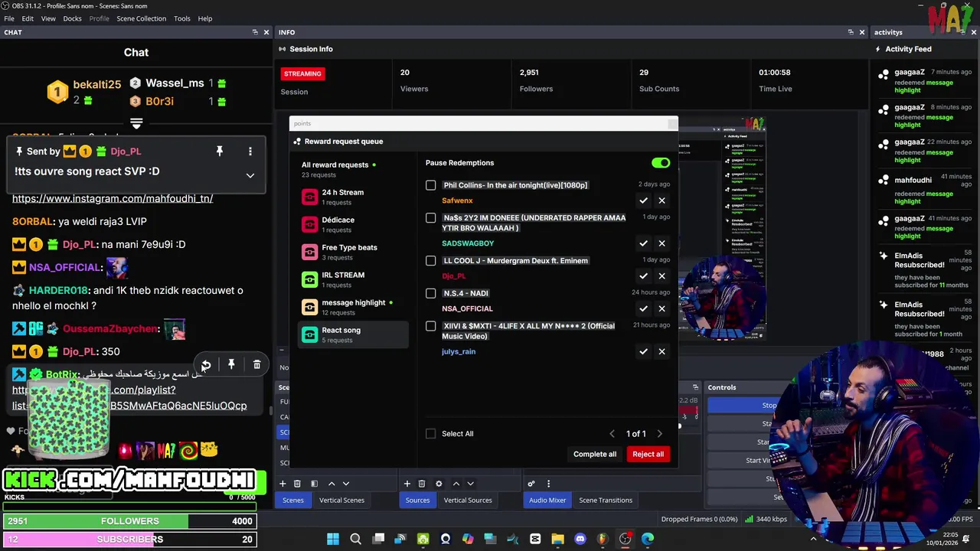Approve the N.S.4 - NADI request

[x=643, y=308]
